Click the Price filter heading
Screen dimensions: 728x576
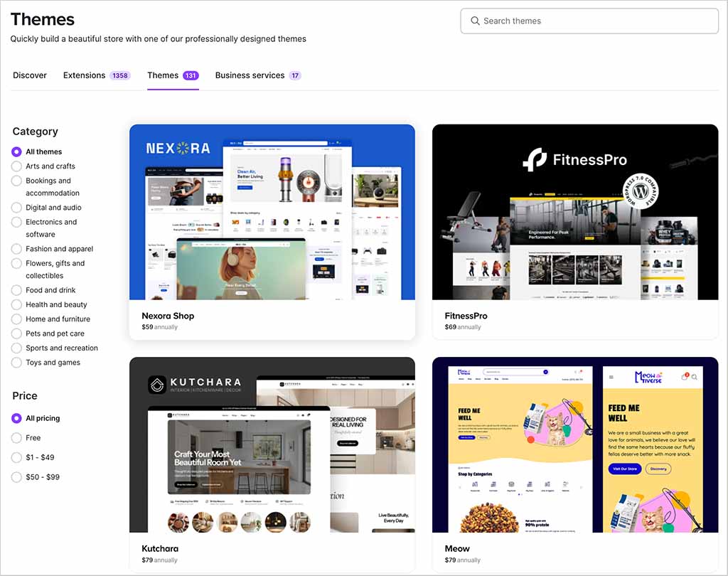(x=25, y=396)
